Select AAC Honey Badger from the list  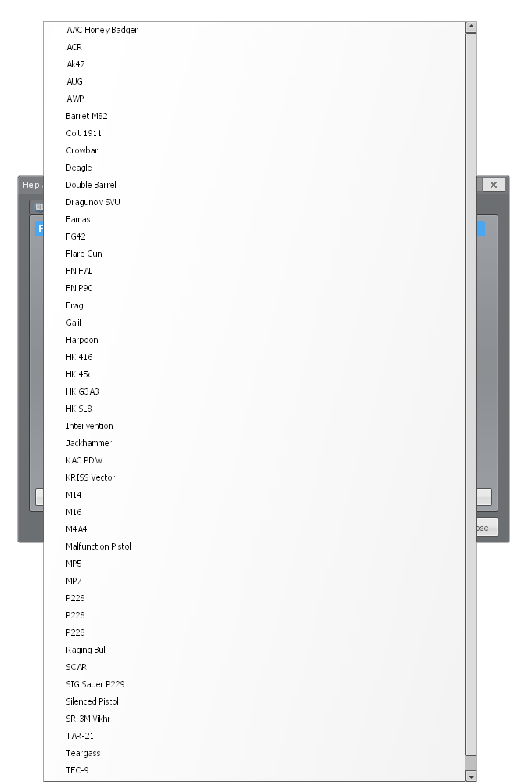[x=254, y=30]
